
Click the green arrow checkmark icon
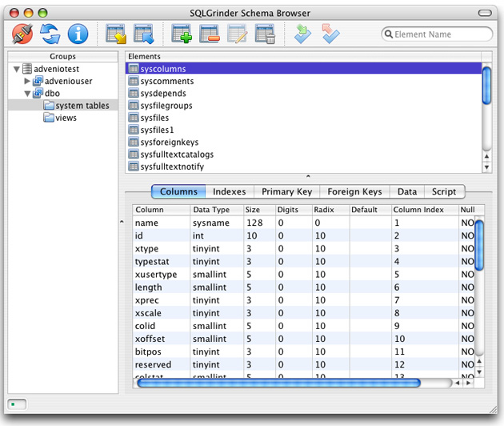[302, 34]
